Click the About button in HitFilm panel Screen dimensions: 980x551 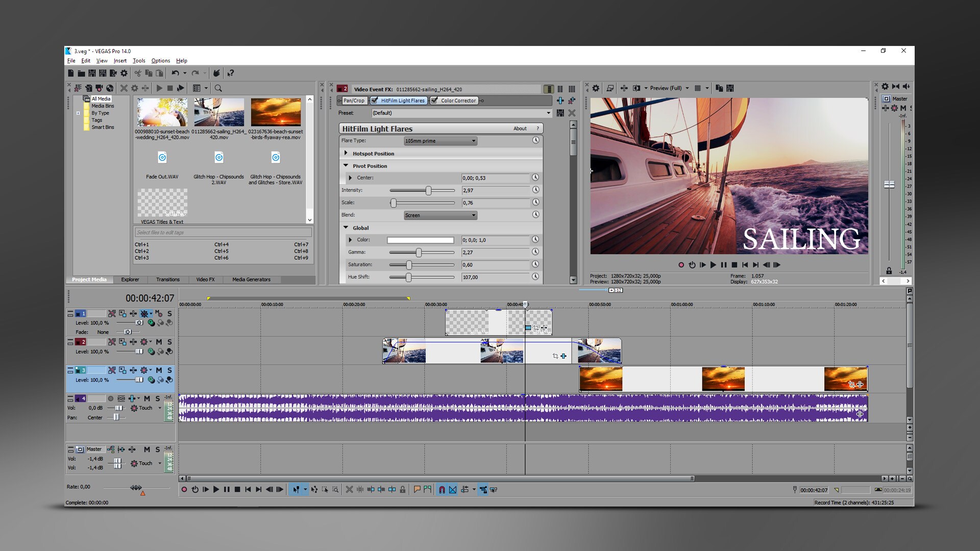click(x=521, y=129)
